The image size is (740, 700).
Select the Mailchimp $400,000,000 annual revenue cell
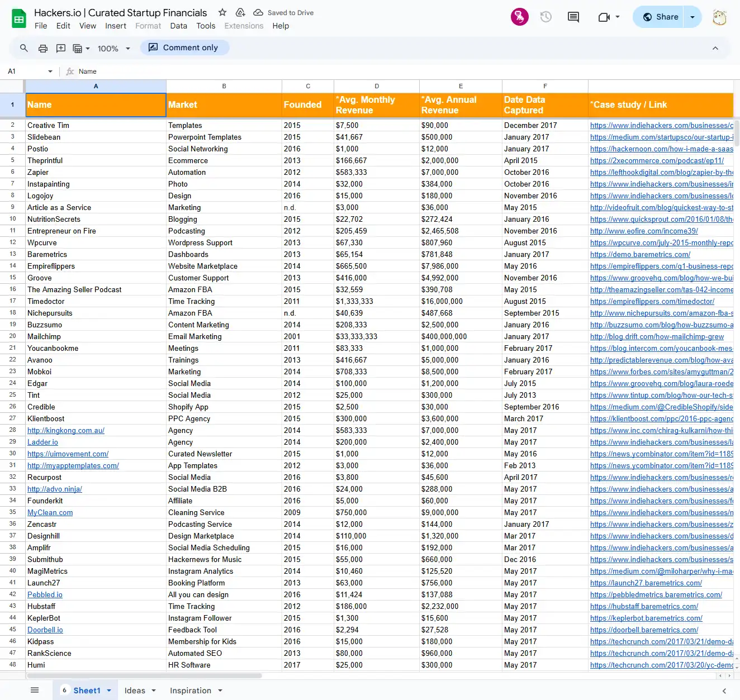click(461, 337)
